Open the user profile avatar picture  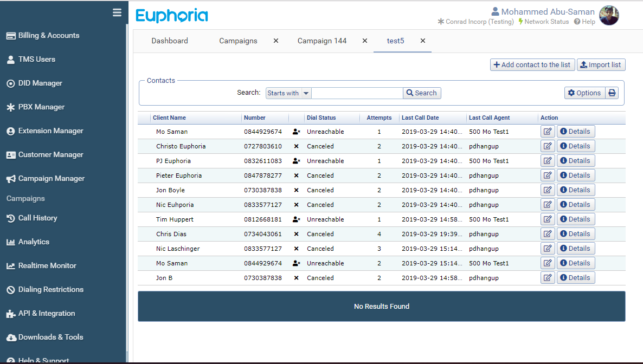tap(609, 16)
